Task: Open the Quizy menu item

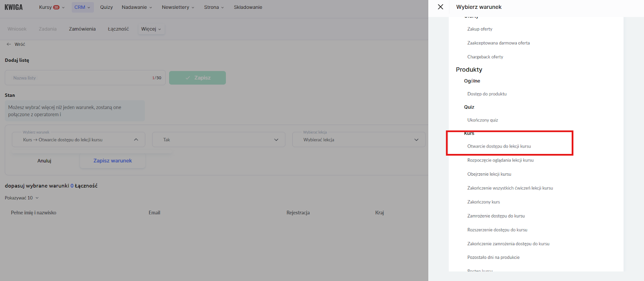Action: pos(106,7)
